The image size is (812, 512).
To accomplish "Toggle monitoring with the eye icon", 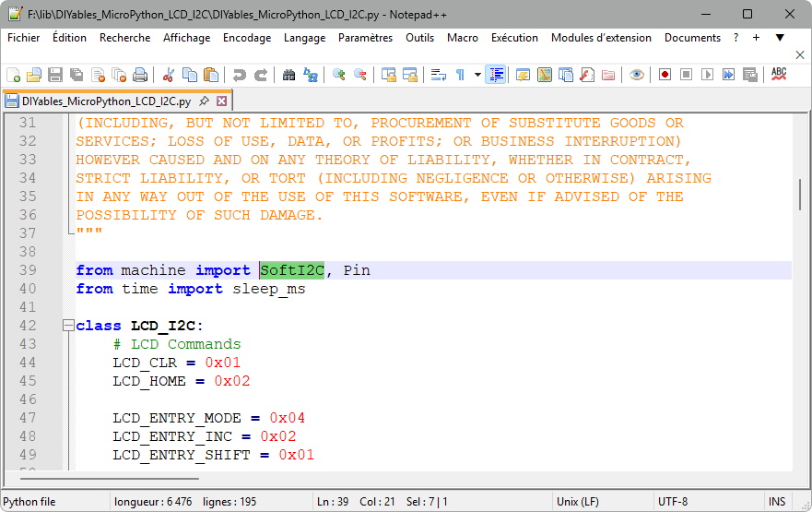I will click(x=637, y=75).
